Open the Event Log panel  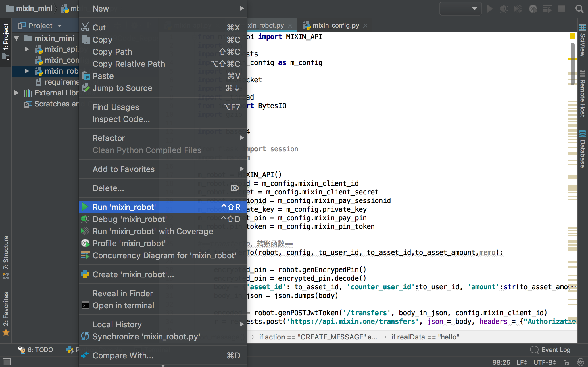click(x=550, y=350)
